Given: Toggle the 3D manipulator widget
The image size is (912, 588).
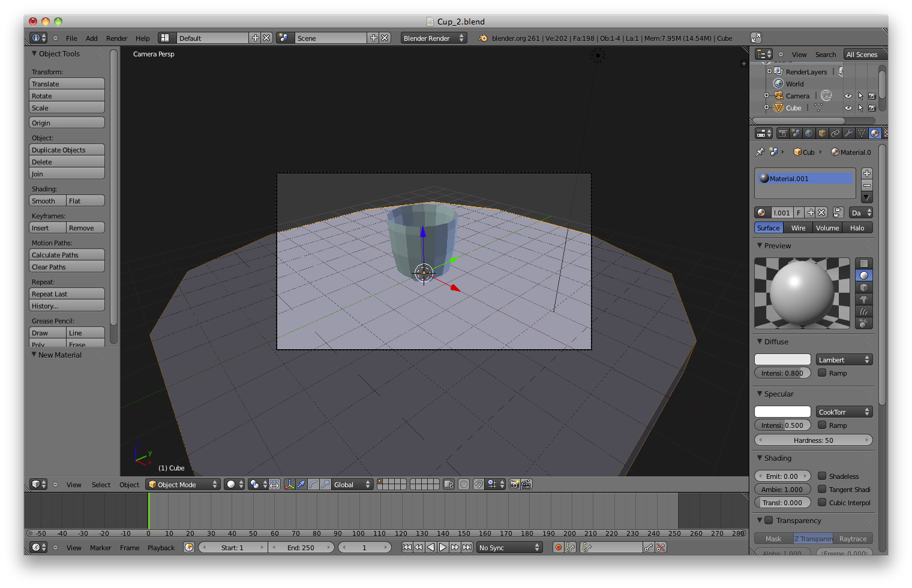Looking at the screenshot, I should (290, 484).
